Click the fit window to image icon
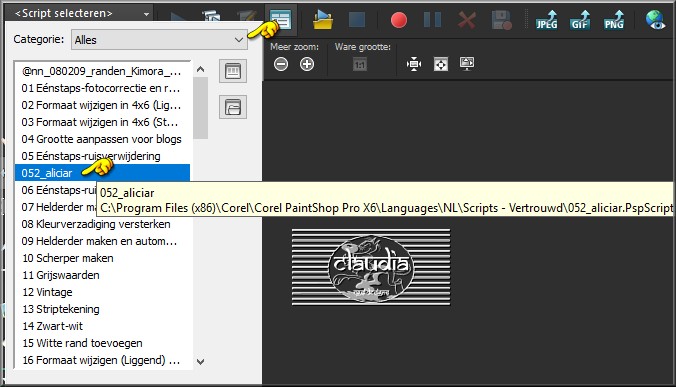 tap(414, 64)
